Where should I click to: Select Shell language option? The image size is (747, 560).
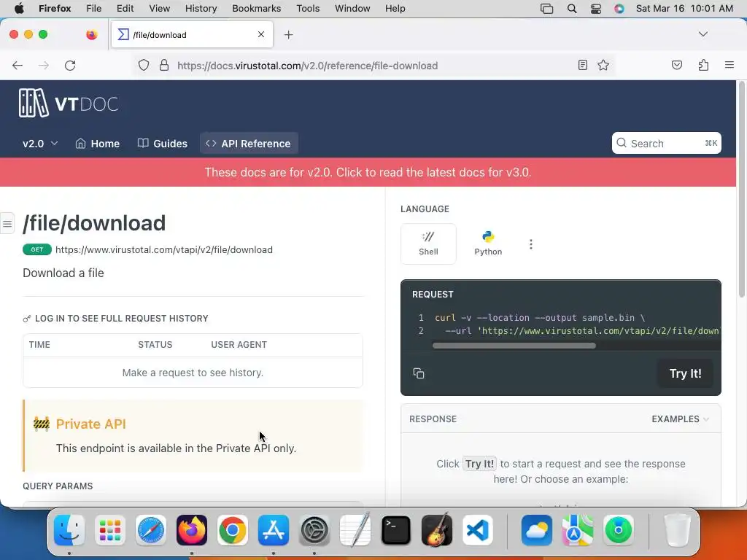point(428,244)
